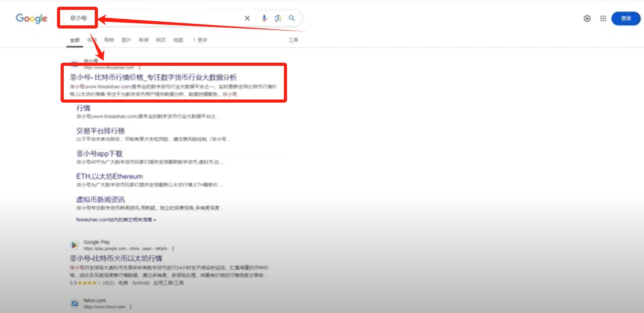Expand the 更多 (More) tabs menu
Viewport: 644px width, 313px height.
[201, 40]
